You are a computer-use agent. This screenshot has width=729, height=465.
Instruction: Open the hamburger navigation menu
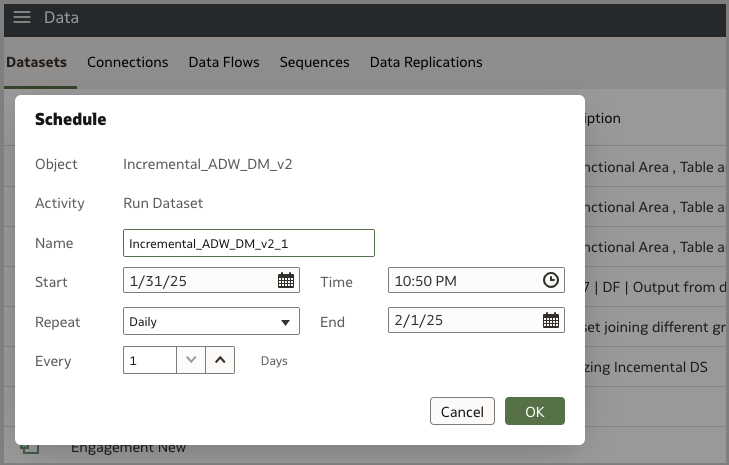click(x=21, y=18)
